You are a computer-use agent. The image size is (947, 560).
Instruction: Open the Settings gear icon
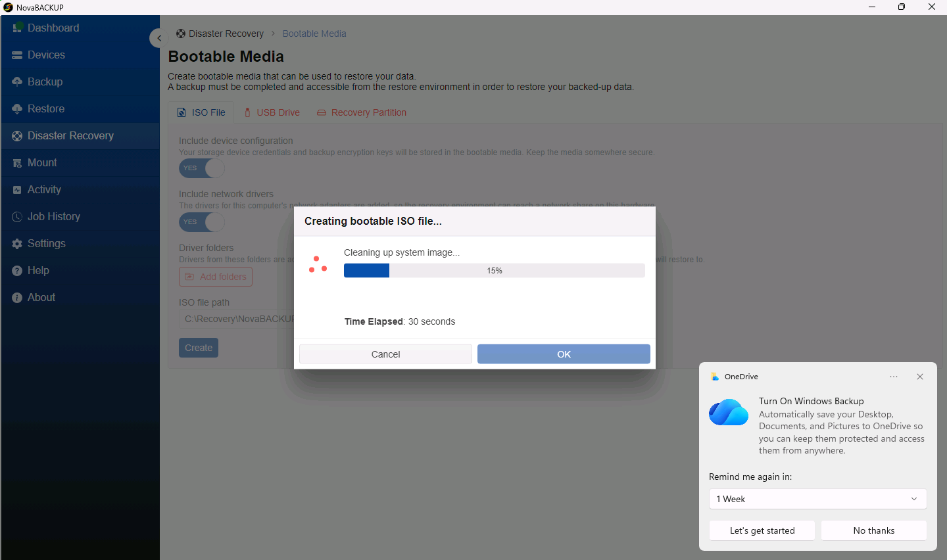pos(17,244)
